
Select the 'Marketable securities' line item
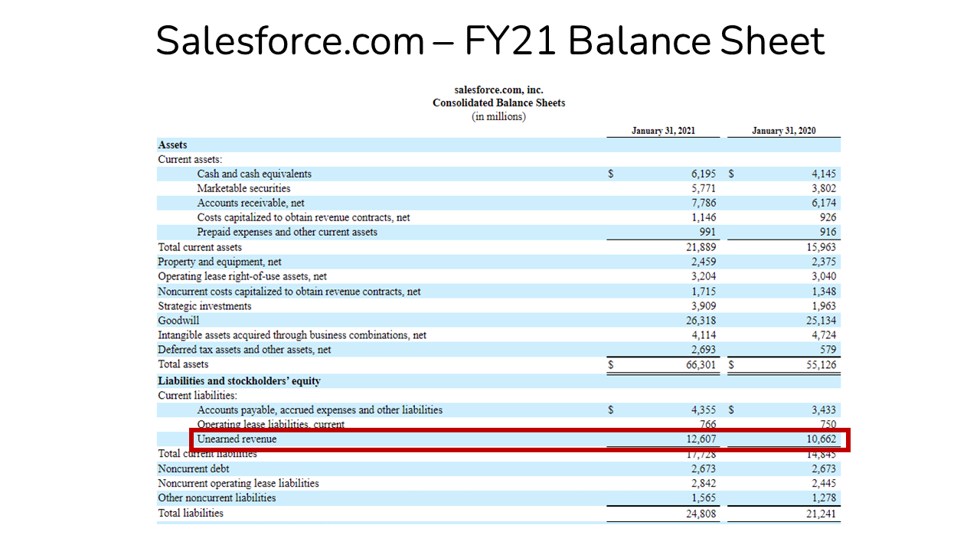pyautogui.click(x=243, y=188)
